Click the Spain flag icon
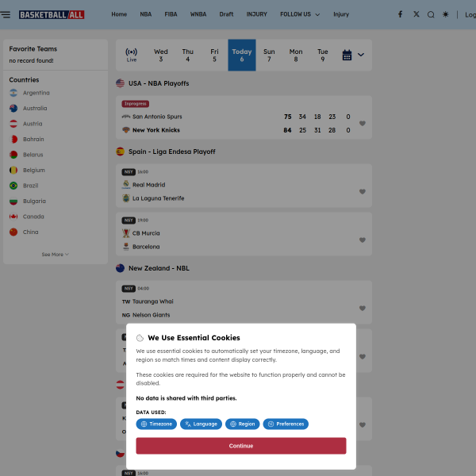476x476 pixels. pyautogui.click(x=121, y=152)
